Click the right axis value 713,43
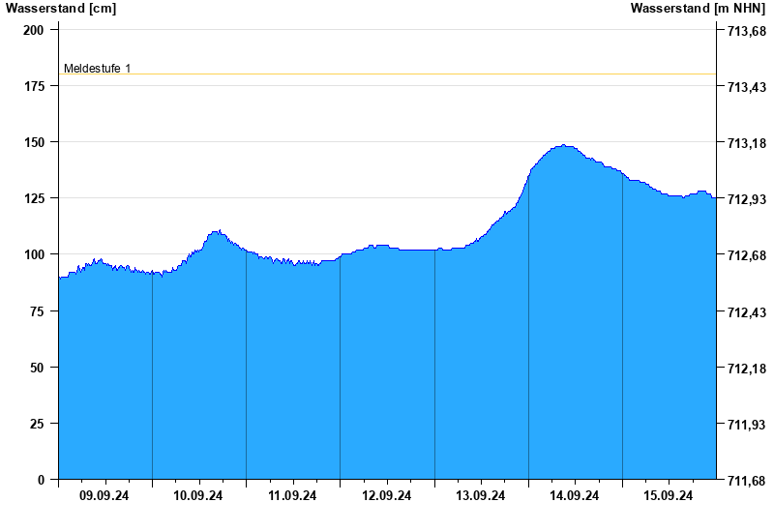This screenshot has width=774, height=532. 747,87
